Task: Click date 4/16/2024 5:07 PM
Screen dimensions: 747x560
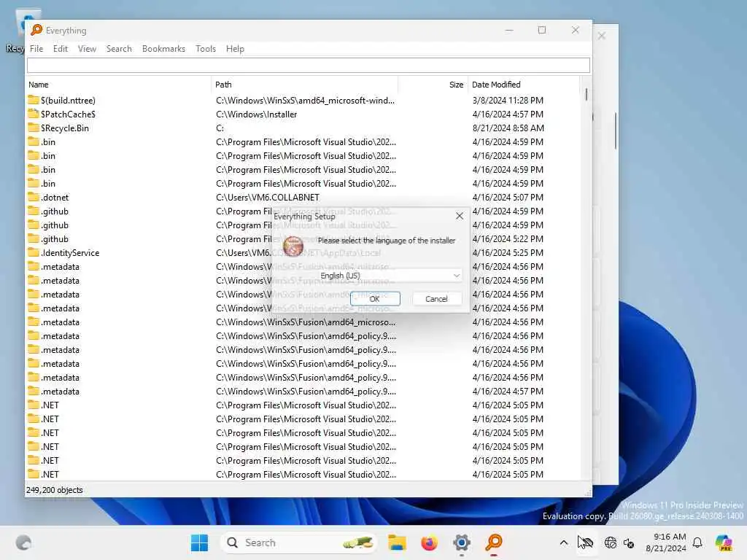Action: click(508, 197)
